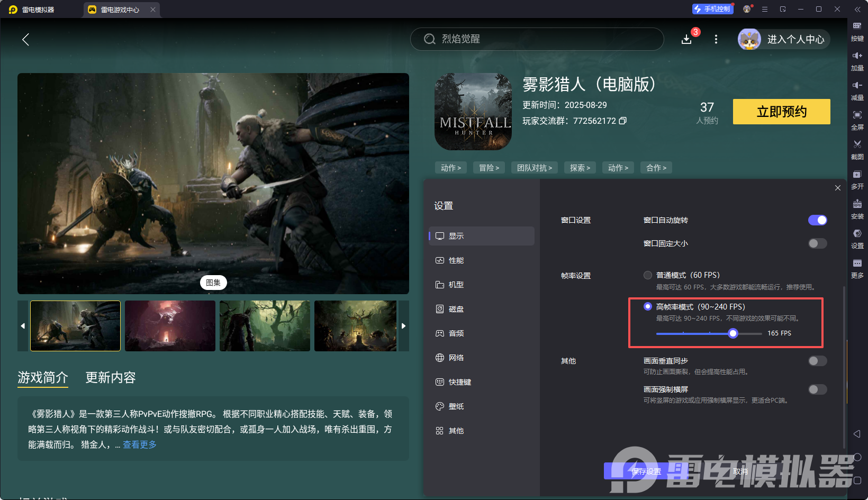
Task: Disable the 窗口自动旋转 switch
Action: [x=818, y=220]
